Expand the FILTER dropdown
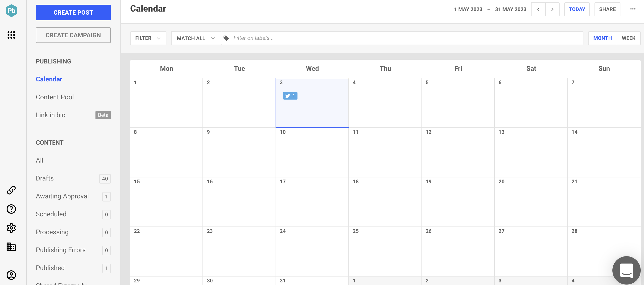This screenshot has width=644, height=285. pos(148,38)
